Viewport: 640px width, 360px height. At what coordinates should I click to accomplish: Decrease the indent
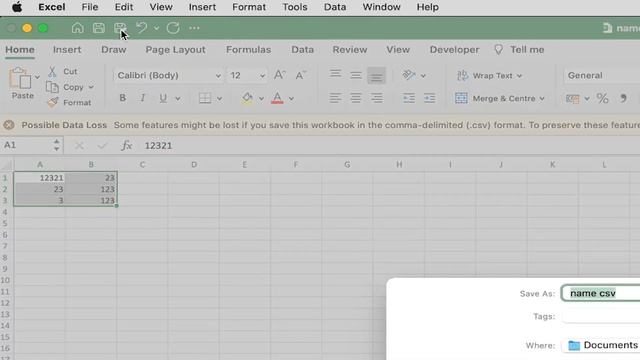(409, 98)
